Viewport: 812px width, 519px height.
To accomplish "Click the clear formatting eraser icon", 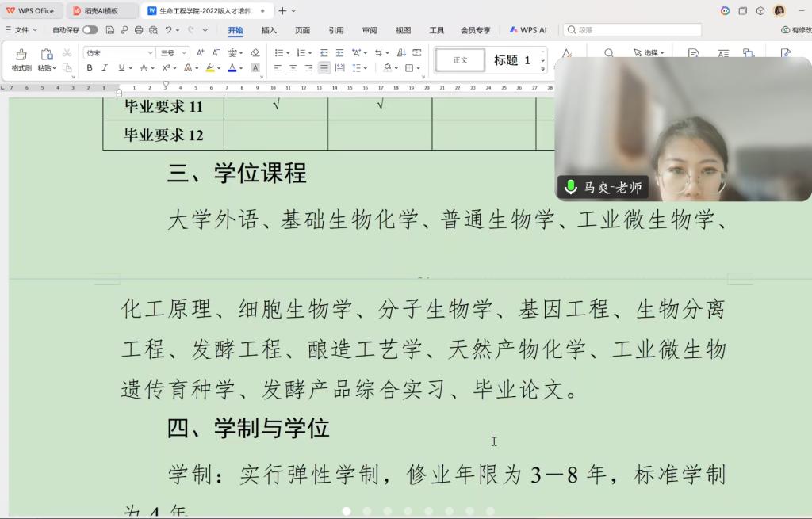I will coord(255,52).
